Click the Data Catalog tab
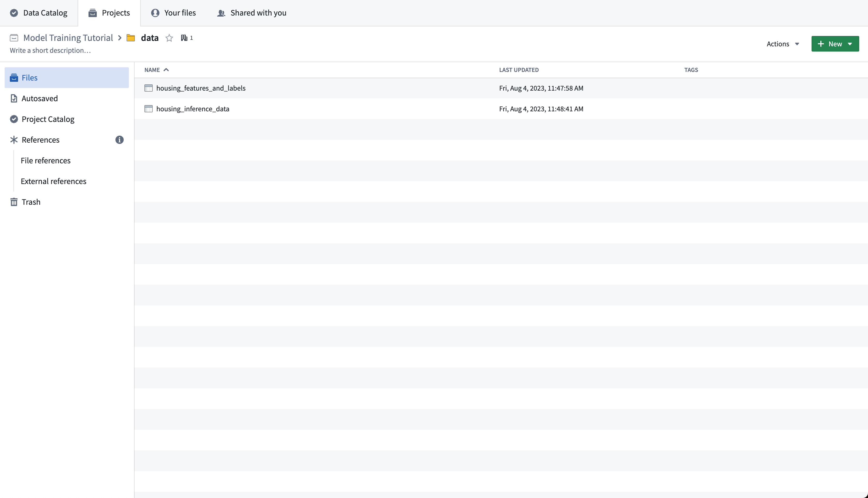 45,12
